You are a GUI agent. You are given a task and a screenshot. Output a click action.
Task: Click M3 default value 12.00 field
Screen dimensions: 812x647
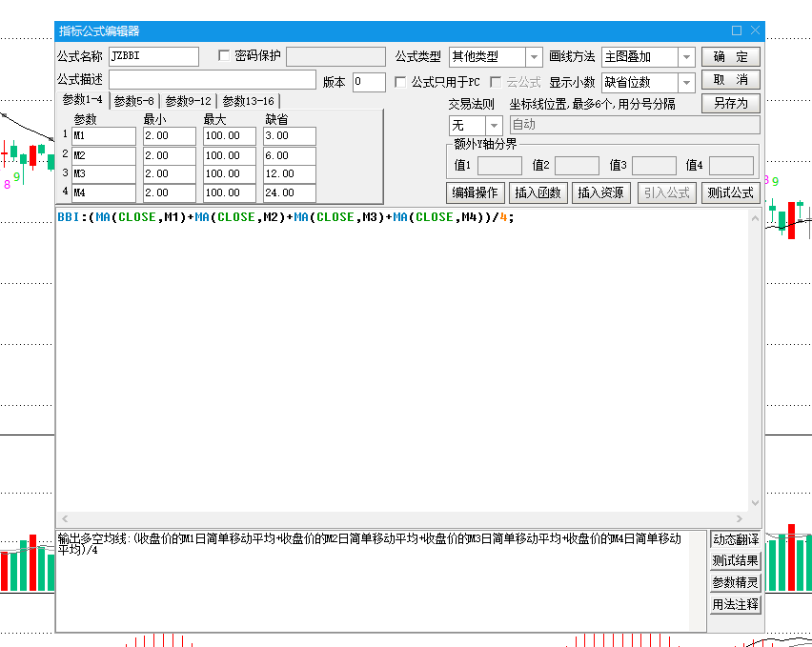click(x=290, y=174)
